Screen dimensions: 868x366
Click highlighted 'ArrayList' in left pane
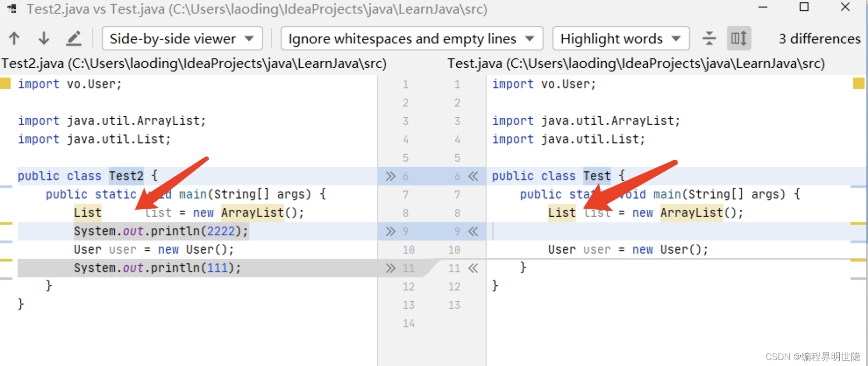point(252,213)
